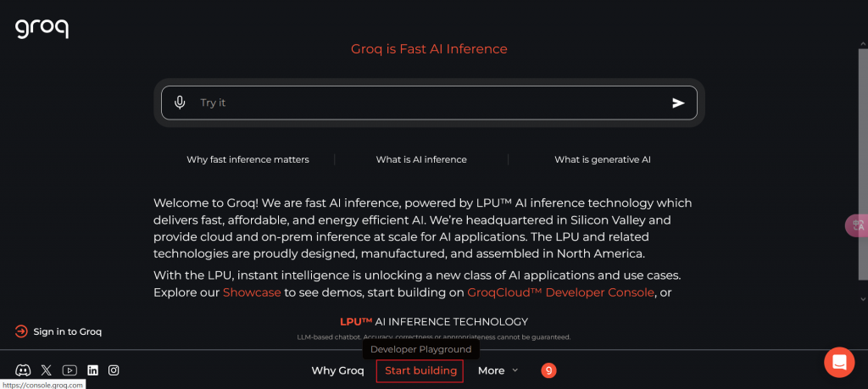Select "What is generative AI" suggestion
Viewport: 868px width, 389px height.
[x=603, y=159]
